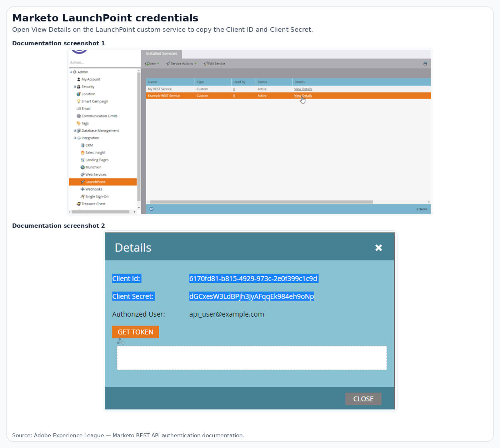Screen dimensions: 500x448
Task: Click grid scrollbar right arrow
Action: [x=429, y=202]
